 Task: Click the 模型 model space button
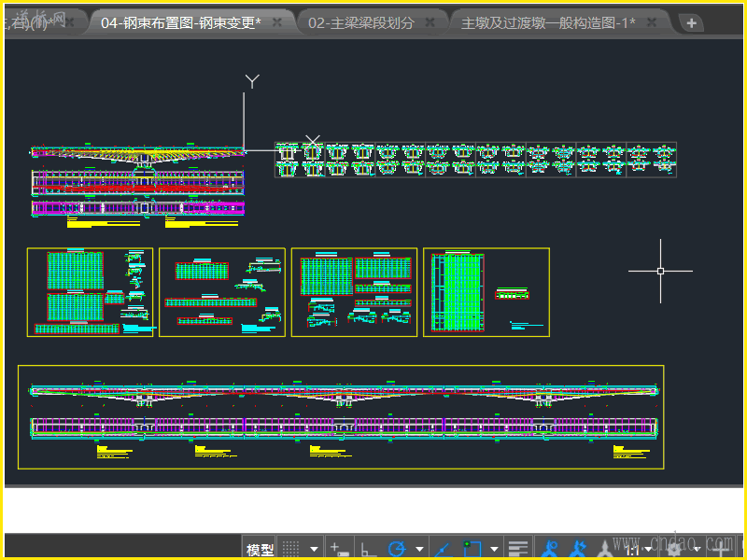[261, 549]
